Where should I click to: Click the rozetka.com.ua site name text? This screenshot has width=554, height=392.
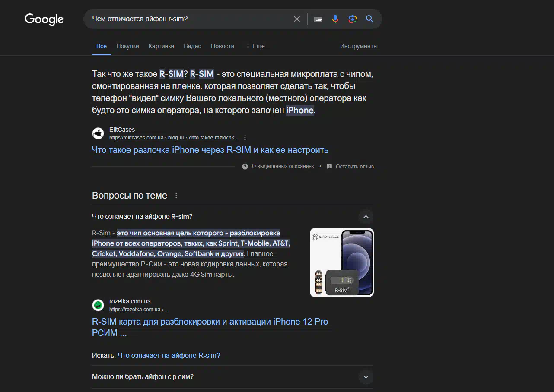(x=130, y=301)
